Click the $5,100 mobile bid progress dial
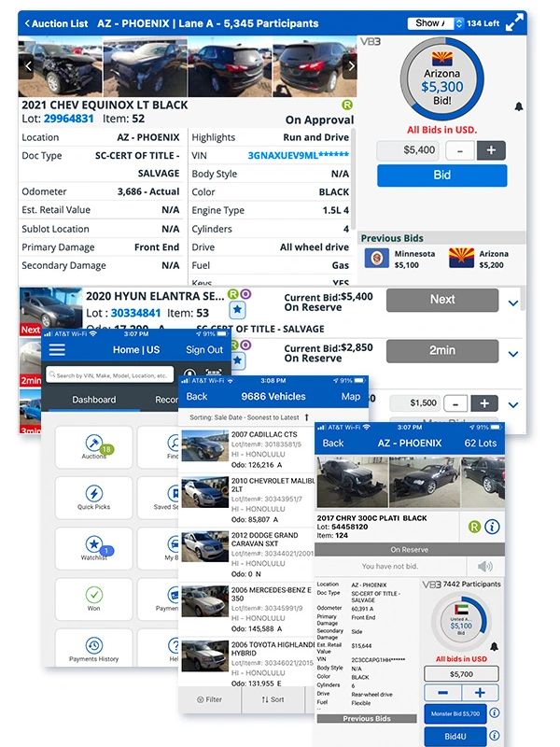The width and height of the screenshot is (560, 747). (x=461, y=621)
